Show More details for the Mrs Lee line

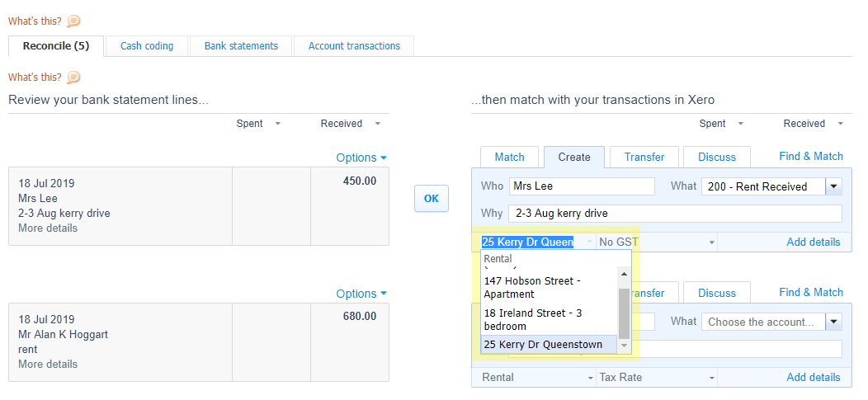click(x=48, y=228)
